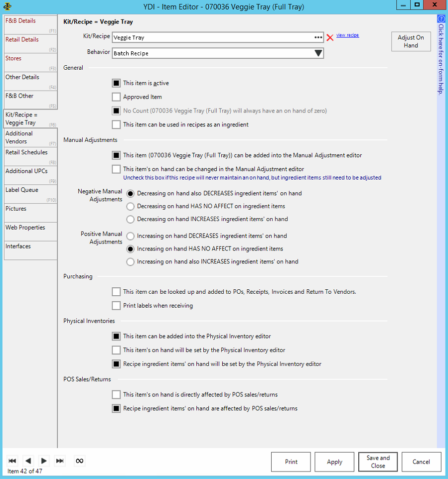448x479 pixels.
Task: Switch to Retail Schedules tab
Action: pos(30,156)
